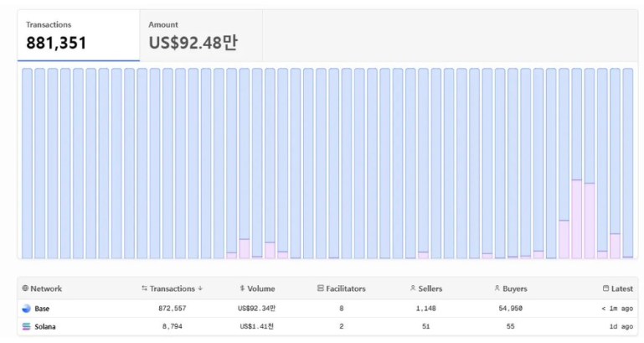Screen dimensions: 644x343
Task: Click the Solana network logo icon
Action: tap(26, 326)
